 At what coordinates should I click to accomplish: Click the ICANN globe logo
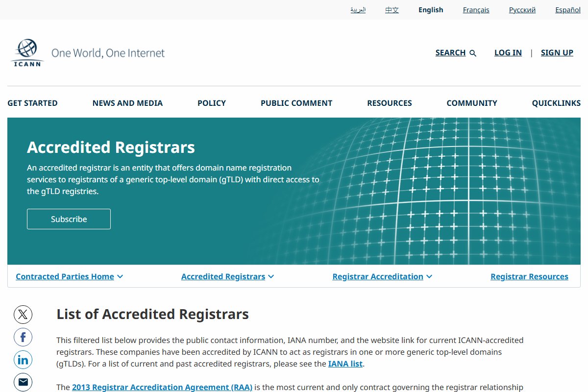click(x=27, y=53)
